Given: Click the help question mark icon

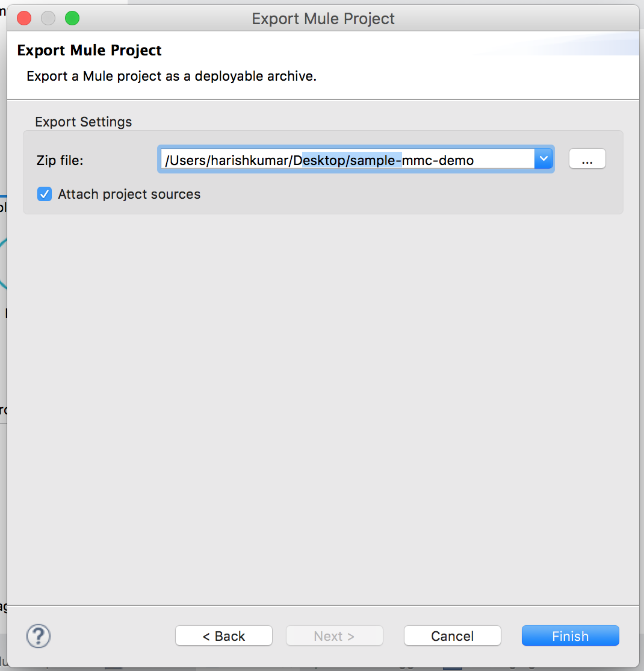Looking at the screenshot, I should pyautogui.click(x=39, y=636).
